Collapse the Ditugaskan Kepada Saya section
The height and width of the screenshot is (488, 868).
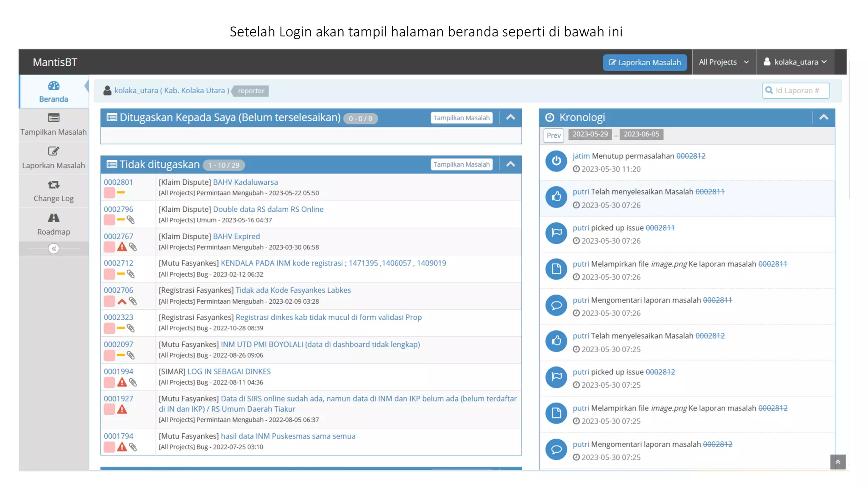(x=511, y=118)
